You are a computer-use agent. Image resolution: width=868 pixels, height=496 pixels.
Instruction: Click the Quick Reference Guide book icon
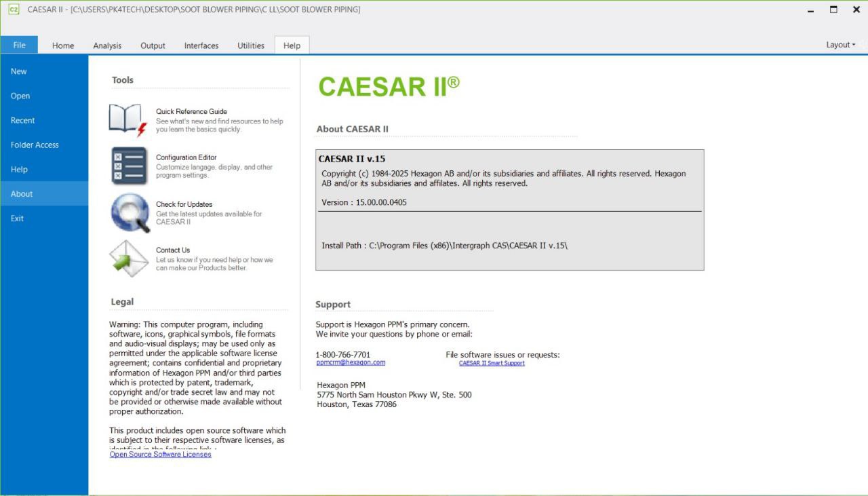pos(128,120)
